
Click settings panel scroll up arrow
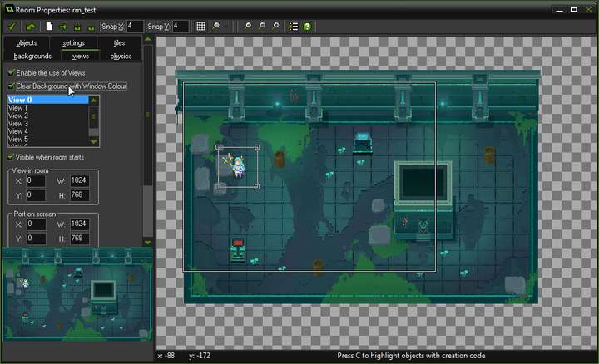click(x=148, y=39)
